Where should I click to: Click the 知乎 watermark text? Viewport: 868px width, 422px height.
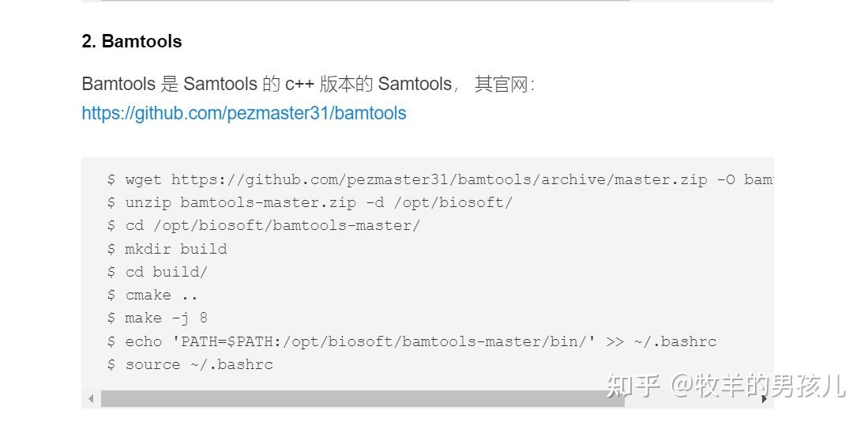click(x=633, y=386)
